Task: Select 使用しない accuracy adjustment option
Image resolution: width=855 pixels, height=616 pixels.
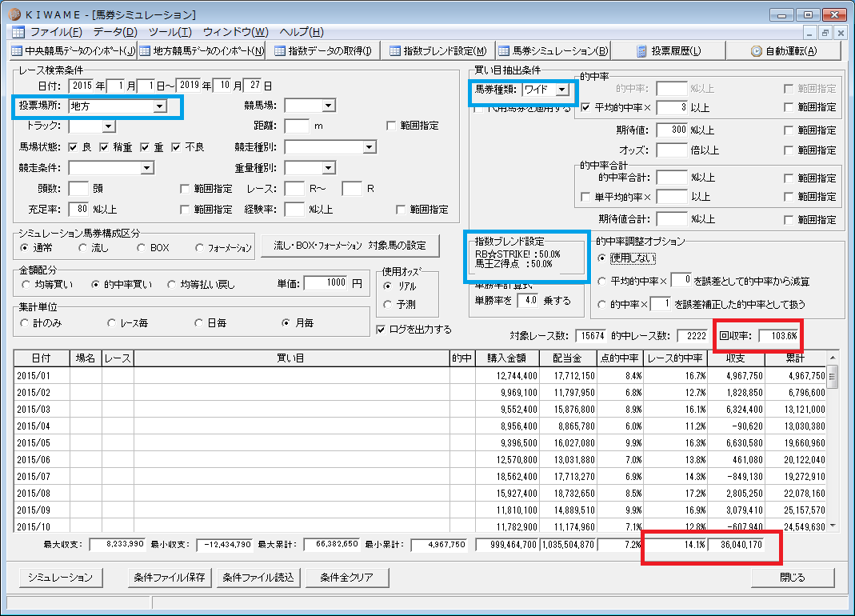Action: click(x=602, y=258)
